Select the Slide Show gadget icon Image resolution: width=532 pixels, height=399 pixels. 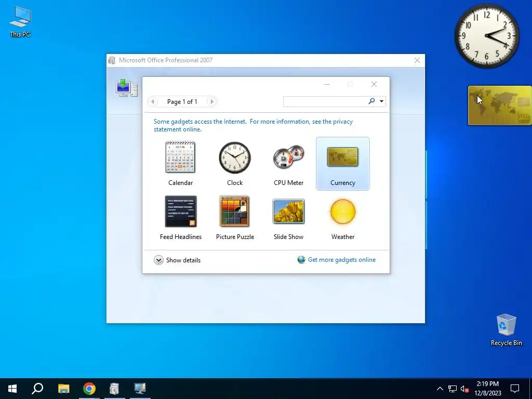click(289, 211)
